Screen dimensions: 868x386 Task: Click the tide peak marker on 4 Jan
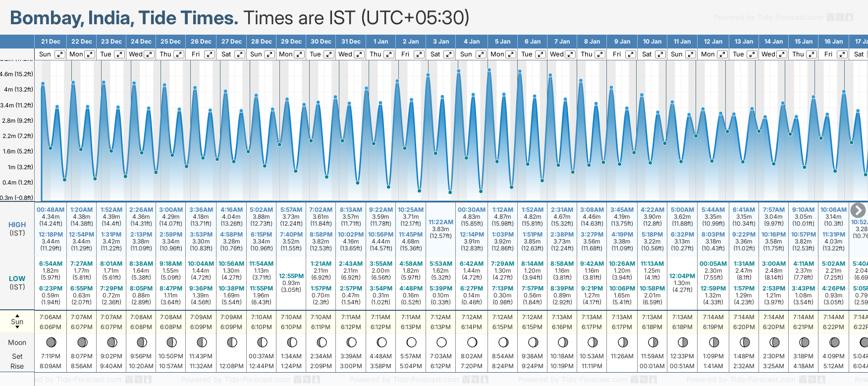tap(459, 71)
